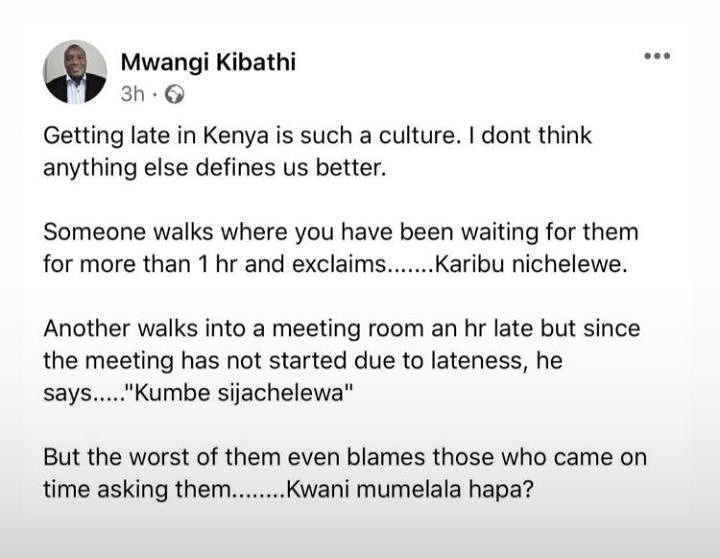Open the post options three-dot menu

[x=657, y=56]
